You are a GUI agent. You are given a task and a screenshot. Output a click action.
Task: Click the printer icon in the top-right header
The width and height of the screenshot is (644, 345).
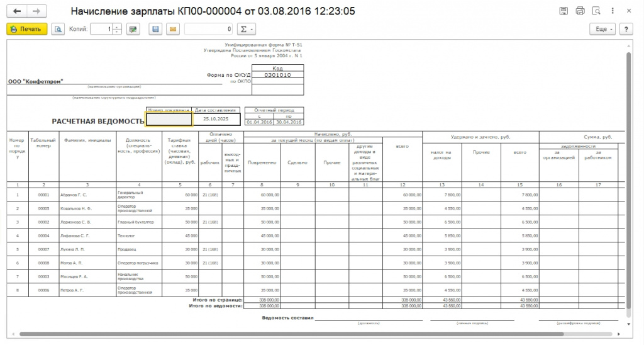tap(580, 11)
